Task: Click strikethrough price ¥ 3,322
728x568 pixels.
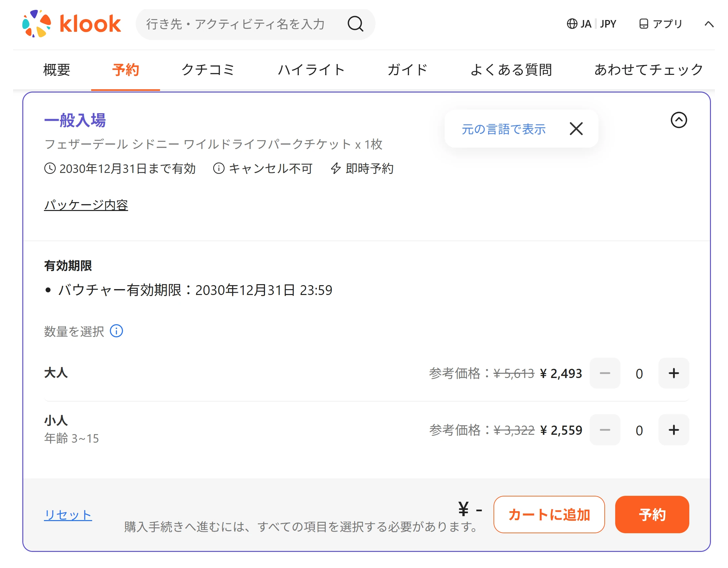Action: [514, 430]
